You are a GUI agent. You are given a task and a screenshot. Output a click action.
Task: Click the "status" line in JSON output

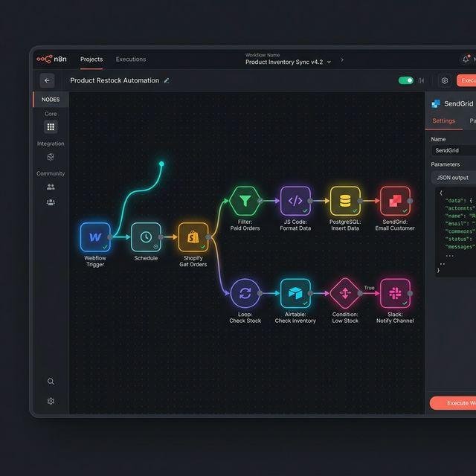459,239
